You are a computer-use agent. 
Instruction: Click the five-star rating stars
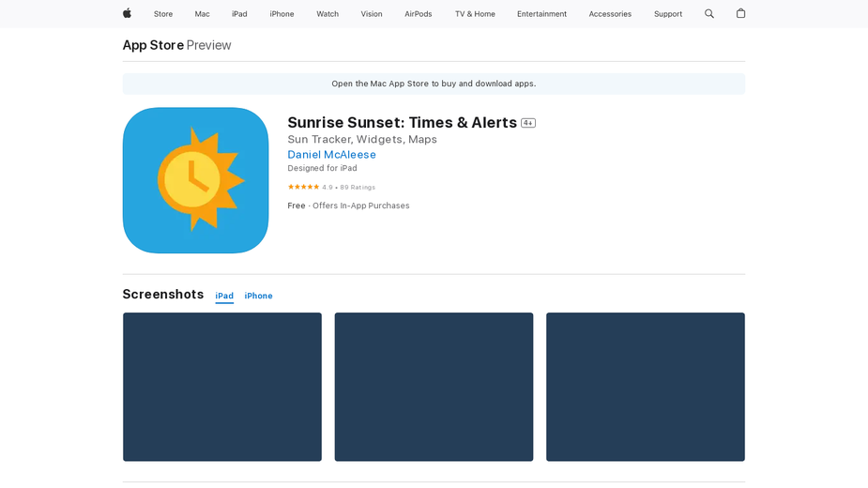[303, 188]
